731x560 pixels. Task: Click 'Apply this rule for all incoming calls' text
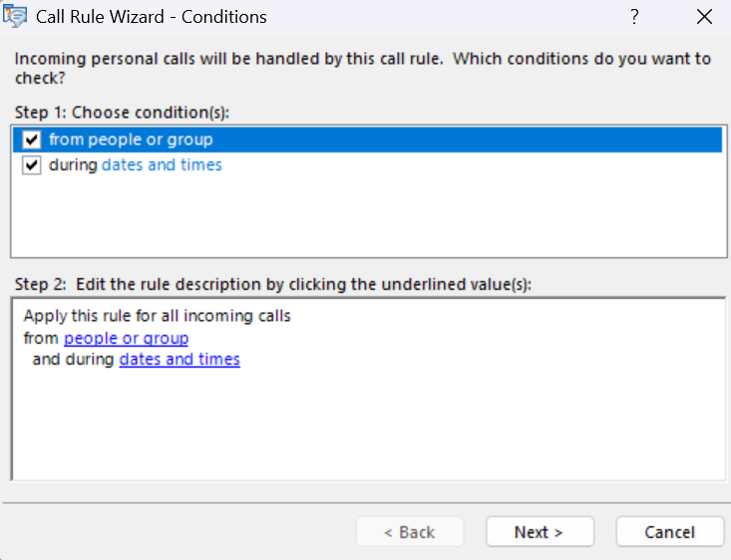[158, 317]
